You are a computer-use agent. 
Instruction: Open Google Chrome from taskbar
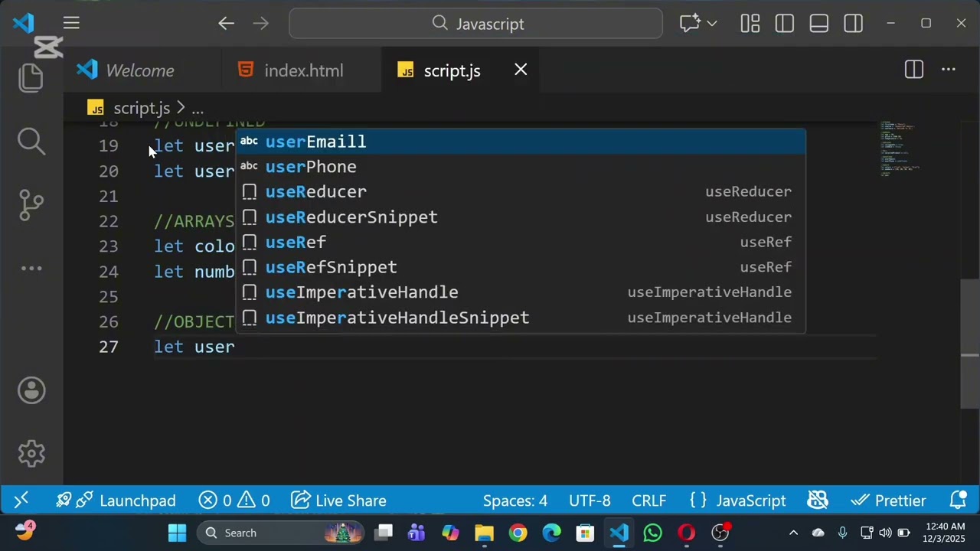[518, 533]
